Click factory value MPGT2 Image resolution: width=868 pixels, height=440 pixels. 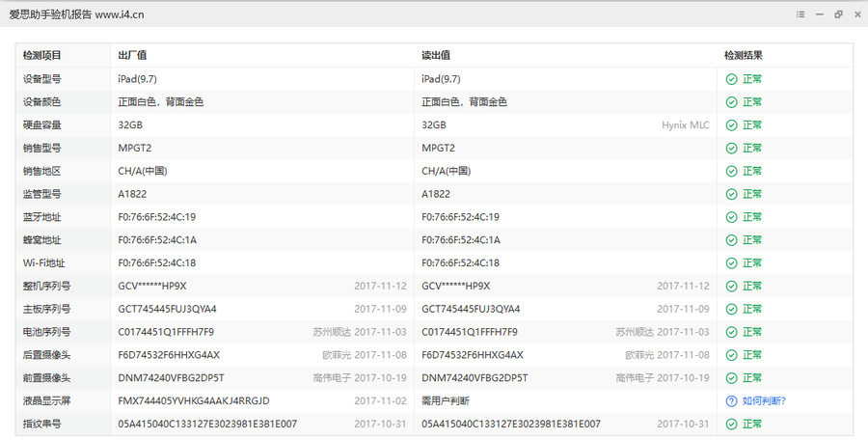click(134, 148)
